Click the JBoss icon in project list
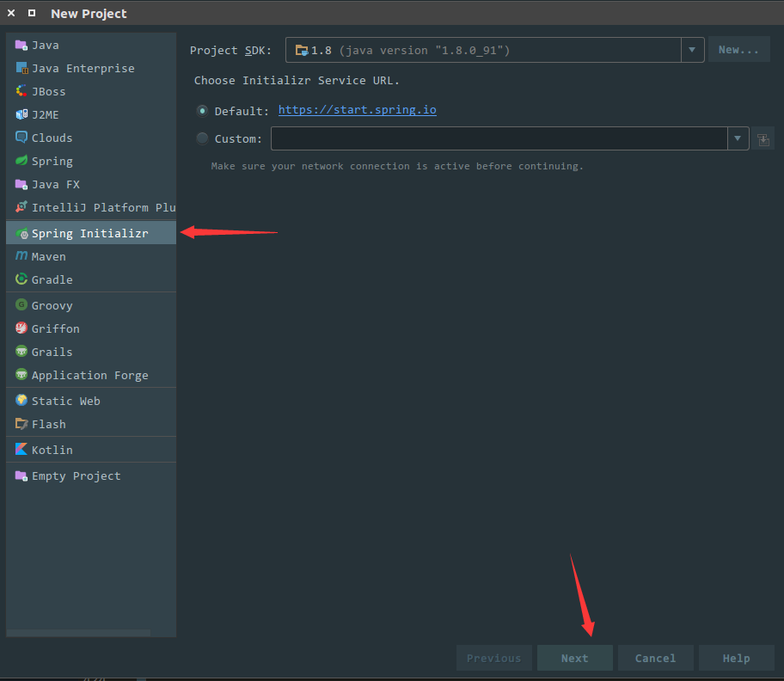The image size is (784, 681). tap(21, 91)
